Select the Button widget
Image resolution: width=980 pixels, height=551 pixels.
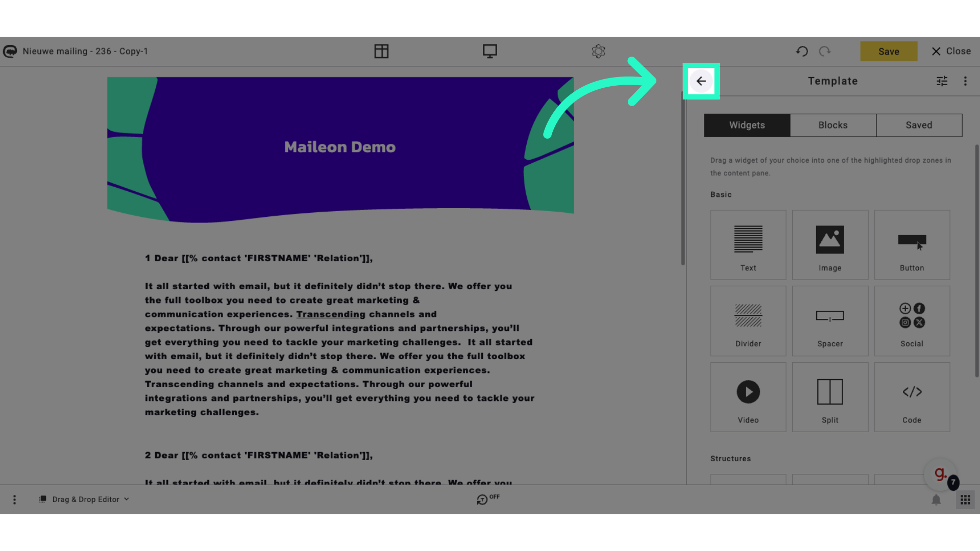click(x=912, y=245)
